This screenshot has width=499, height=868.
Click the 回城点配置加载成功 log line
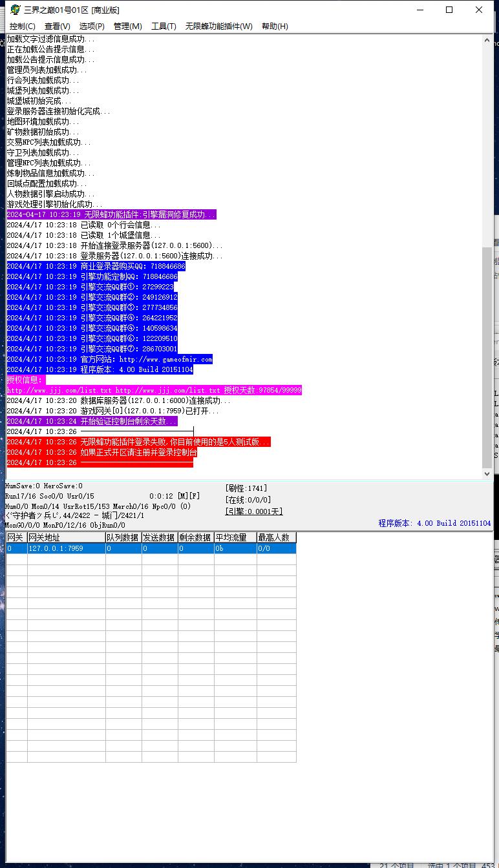(47, 183)
